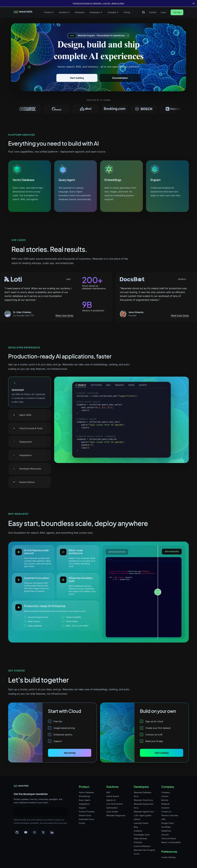Open the Developers dropdown in the navigation
197x868 pixels.
point(96,12)
